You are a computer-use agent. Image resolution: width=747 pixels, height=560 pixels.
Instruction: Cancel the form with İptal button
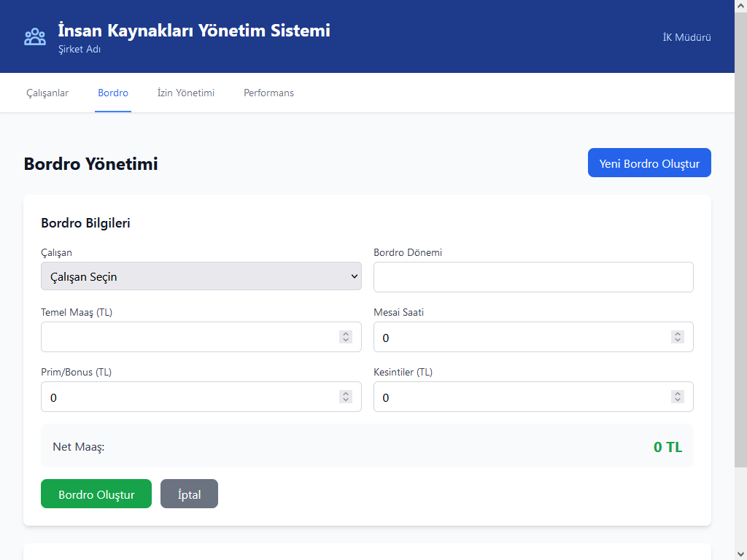click(189, 494)
